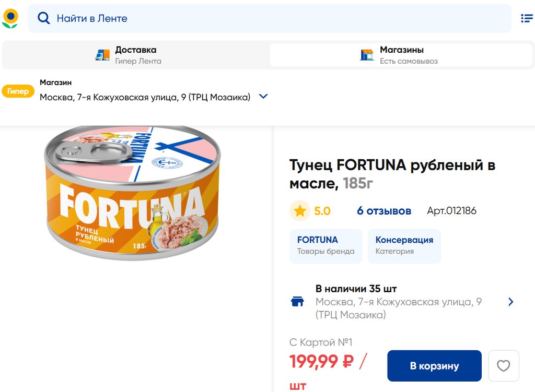
Task: Click the store address text in header
Action: click(145, 97)
